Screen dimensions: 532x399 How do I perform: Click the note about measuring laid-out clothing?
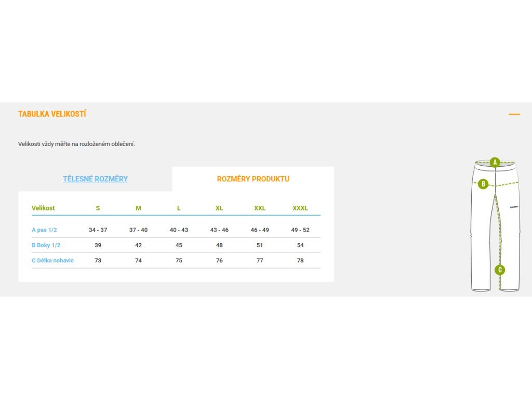click(76, 144)
